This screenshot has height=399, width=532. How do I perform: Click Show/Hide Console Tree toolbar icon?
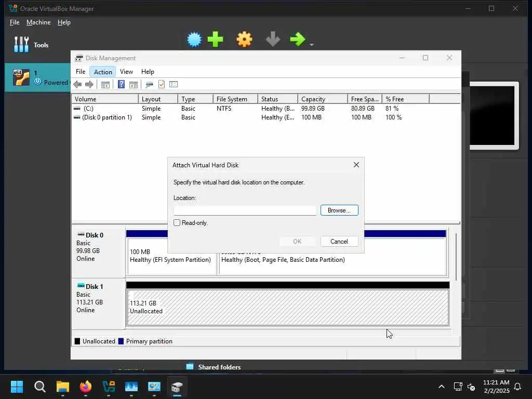(x=105, y=85)
